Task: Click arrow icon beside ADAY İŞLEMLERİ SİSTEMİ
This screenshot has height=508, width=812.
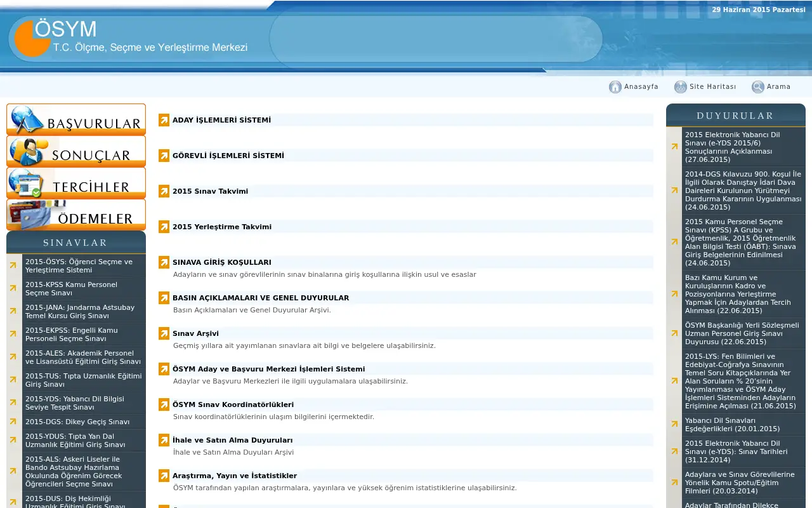Action: [x=164, y=120]
